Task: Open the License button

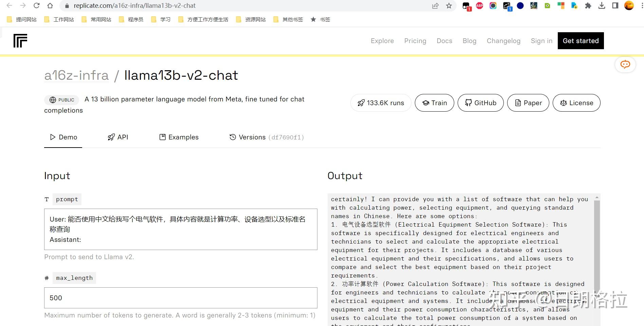Action: click(576, 103)
